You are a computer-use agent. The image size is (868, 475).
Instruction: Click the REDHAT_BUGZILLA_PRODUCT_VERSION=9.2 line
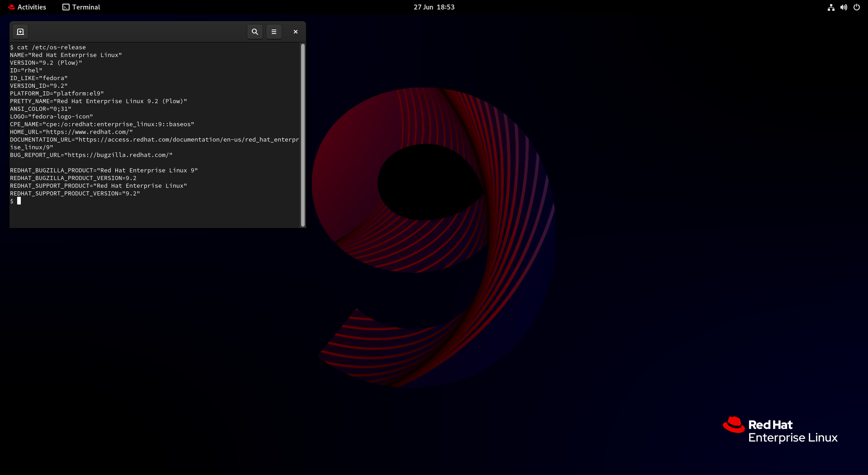73,178
